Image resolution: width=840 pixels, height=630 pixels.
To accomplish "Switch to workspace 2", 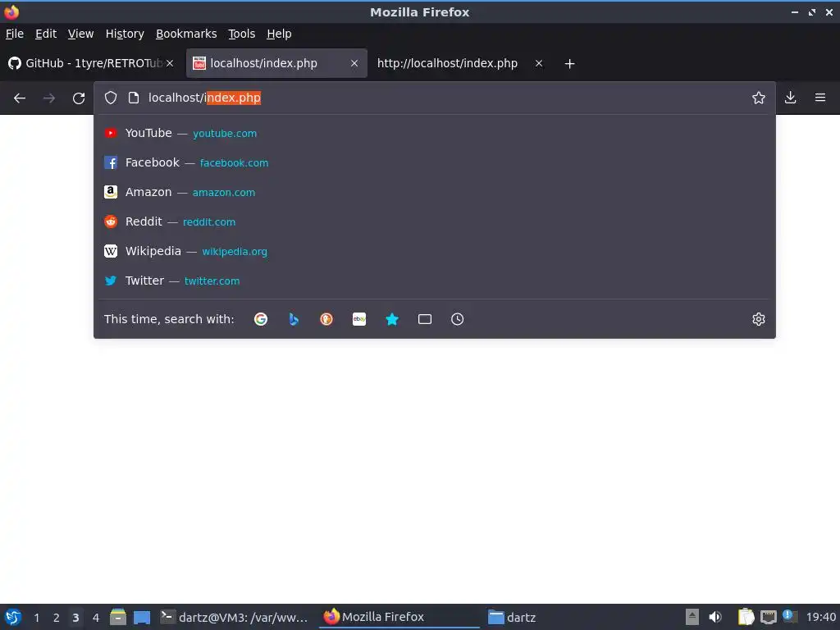I will click(57, 618).
